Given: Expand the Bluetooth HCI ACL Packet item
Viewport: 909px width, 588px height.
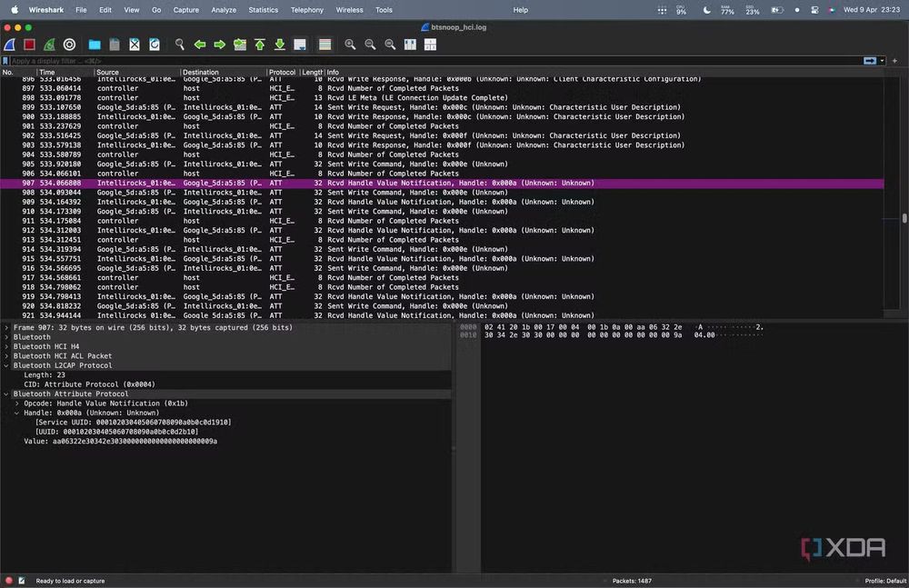Looking at the screenshot, I should point(6,356).
